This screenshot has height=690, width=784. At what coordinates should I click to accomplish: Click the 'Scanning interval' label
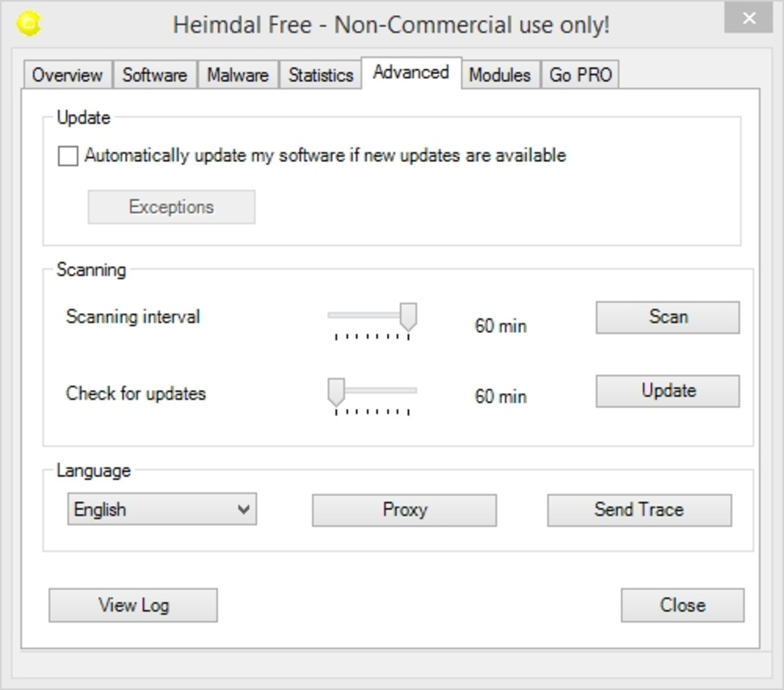[133, 317]
